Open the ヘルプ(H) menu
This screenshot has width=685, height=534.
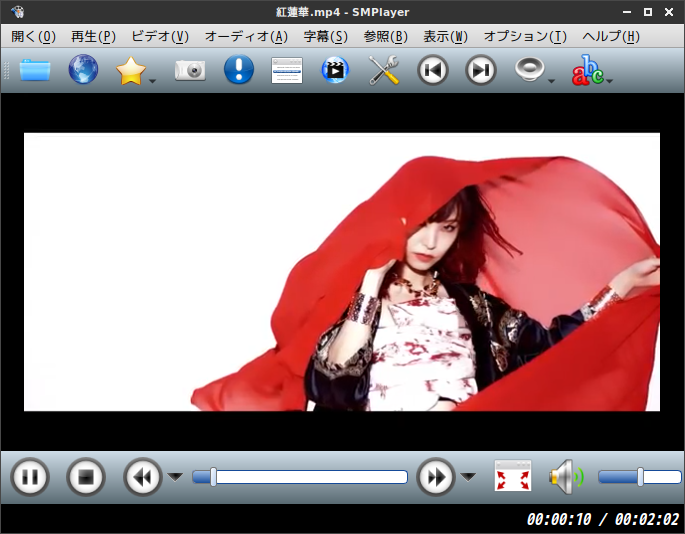pyautogui.click(x=611, y=36)
